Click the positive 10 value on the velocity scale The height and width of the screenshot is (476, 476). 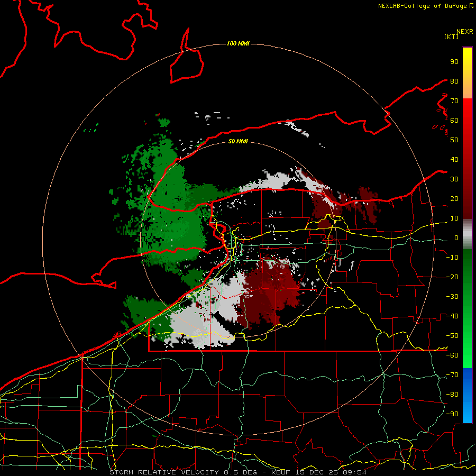[x=454, y=218]
